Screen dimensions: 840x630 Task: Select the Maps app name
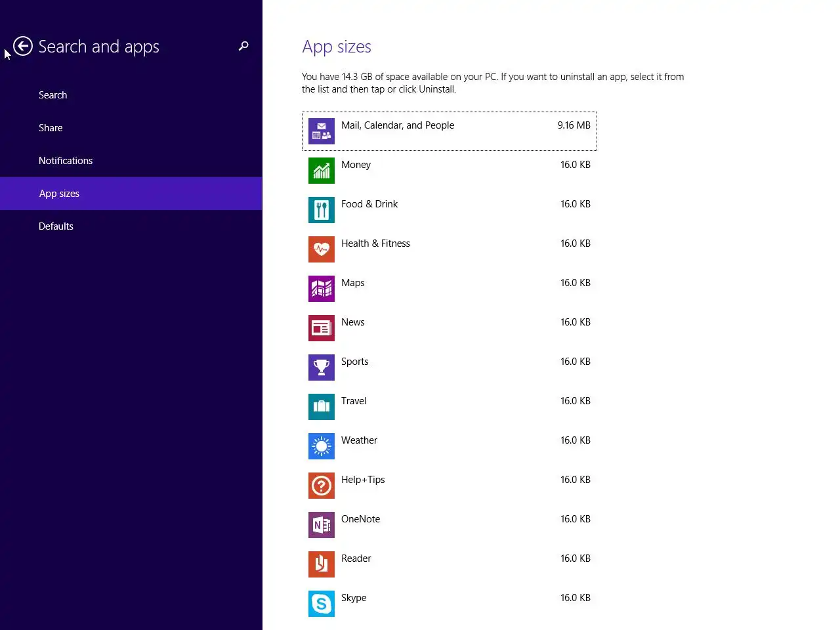pos(353,283)
